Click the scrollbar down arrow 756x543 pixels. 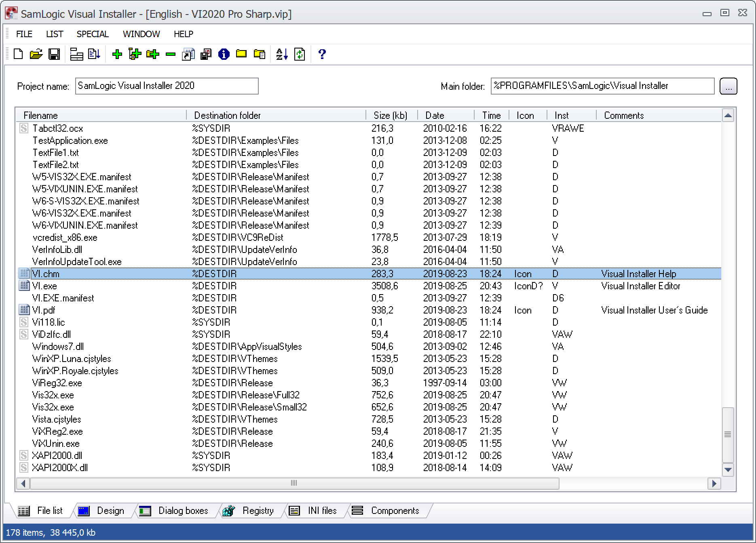pos(729,471)
